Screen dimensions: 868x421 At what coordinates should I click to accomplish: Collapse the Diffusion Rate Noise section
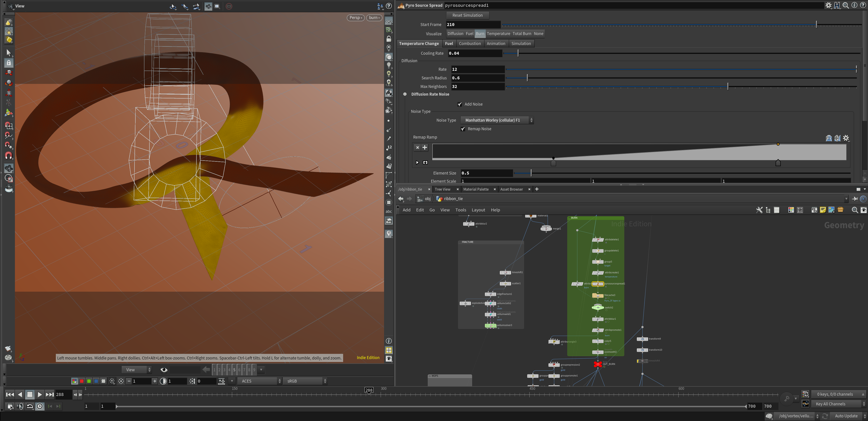405,94
